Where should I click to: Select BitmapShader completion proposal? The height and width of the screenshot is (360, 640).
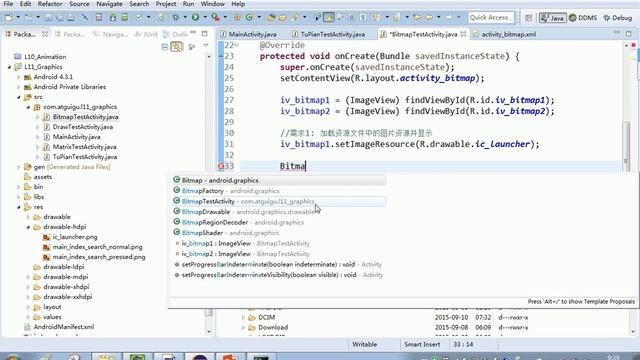[279, 233]
